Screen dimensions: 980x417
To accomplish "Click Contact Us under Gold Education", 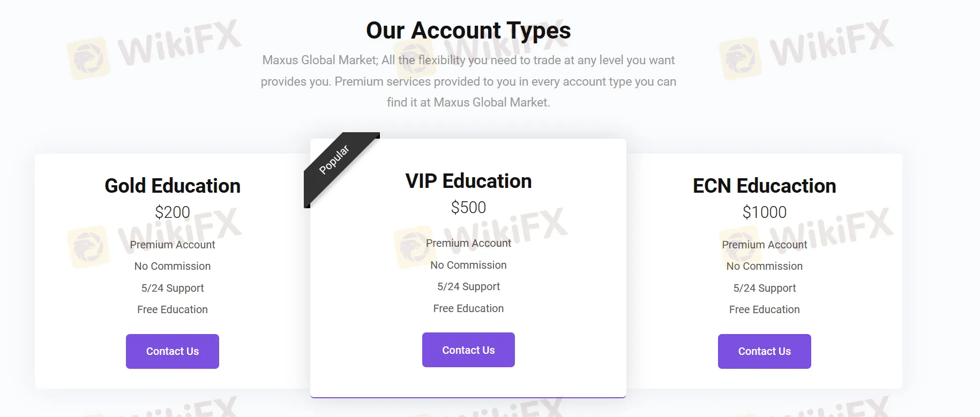I will (x=172, y=351).
